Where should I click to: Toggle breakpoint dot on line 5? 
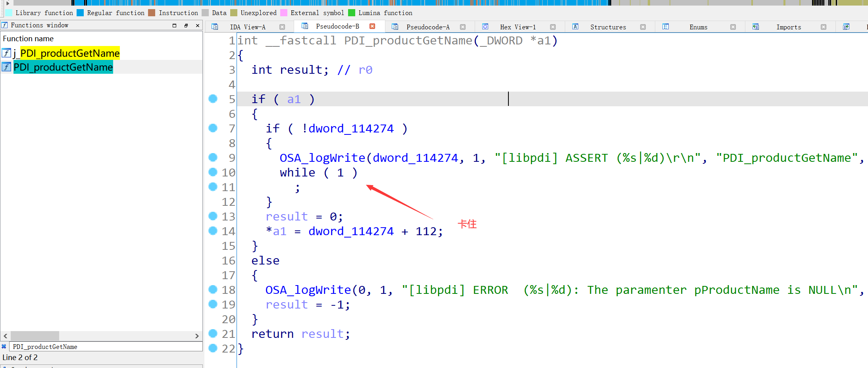213,98
